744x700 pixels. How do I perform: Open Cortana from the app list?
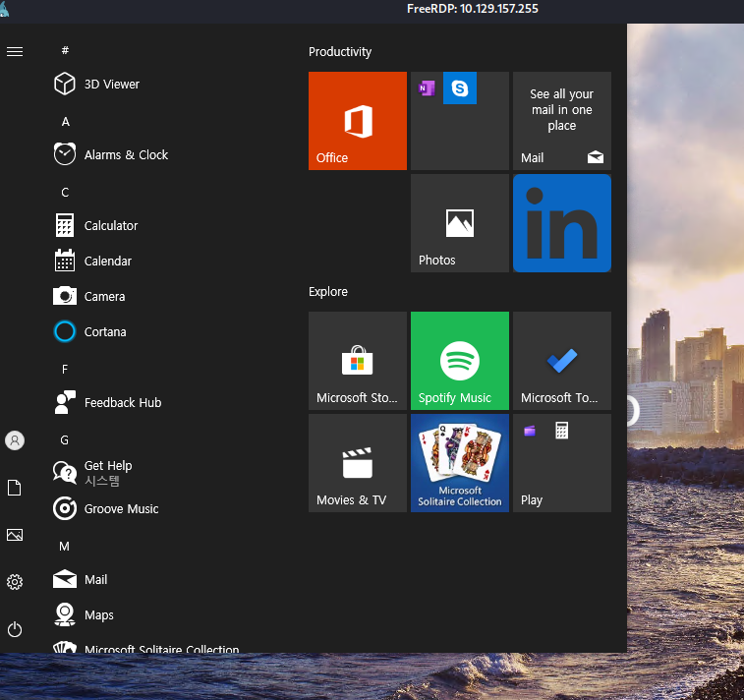pos(90,331)
